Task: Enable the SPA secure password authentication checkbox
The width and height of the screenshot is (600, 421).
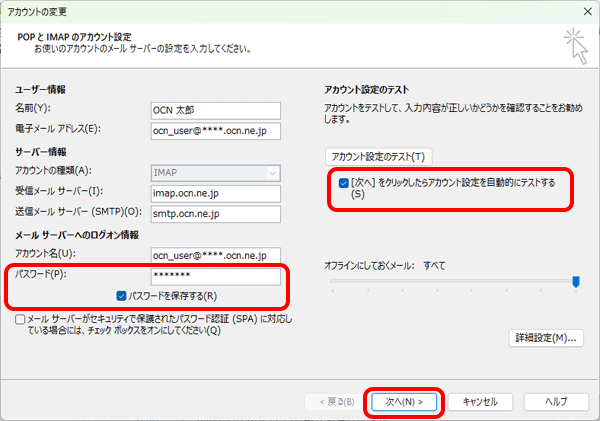Action: coord(22,318)
